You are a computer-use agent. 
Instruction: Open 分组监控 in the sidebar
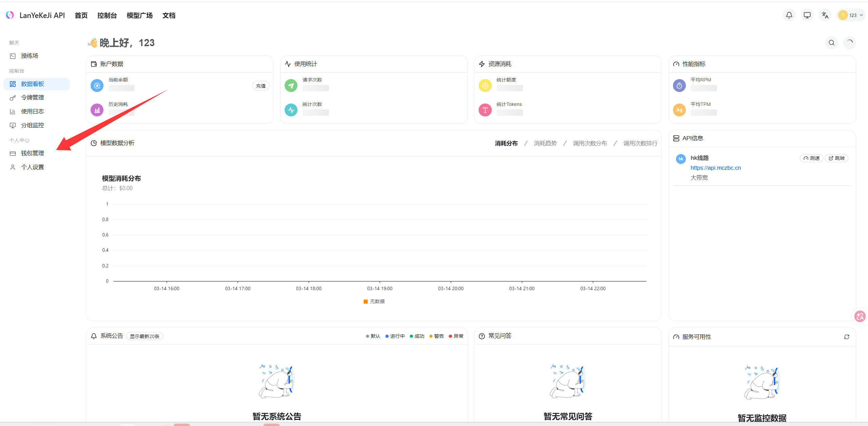point(37,126)
